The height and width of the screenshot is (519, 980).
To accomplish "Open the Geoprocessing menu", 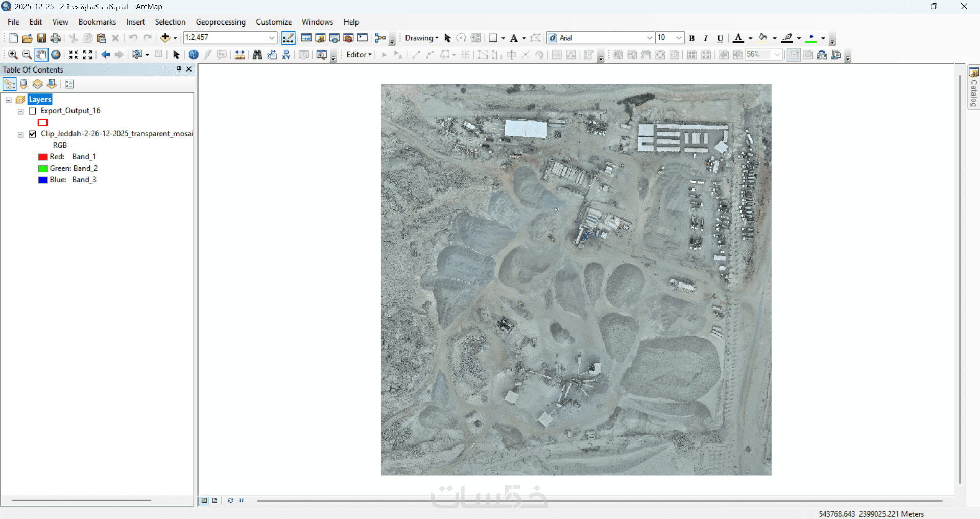I will click(x=221, y=22).
